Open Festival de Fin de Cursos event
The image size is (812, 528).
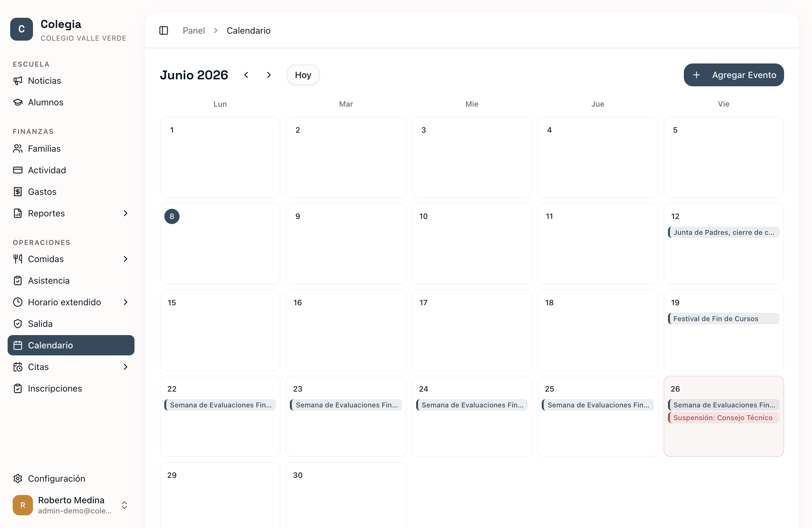[723, 319]
